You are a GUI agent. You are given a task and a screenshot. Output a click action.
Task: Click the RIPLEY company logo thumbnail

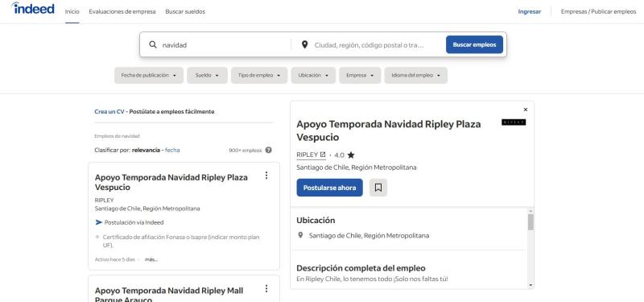coord(514,122)
